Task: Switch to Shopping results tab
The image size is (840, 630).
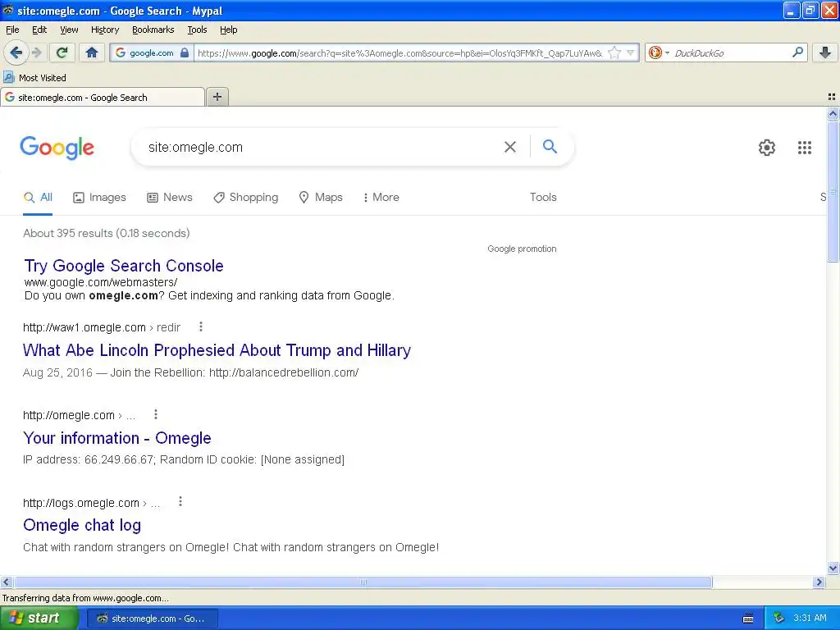Action: (x=245, y=197)
